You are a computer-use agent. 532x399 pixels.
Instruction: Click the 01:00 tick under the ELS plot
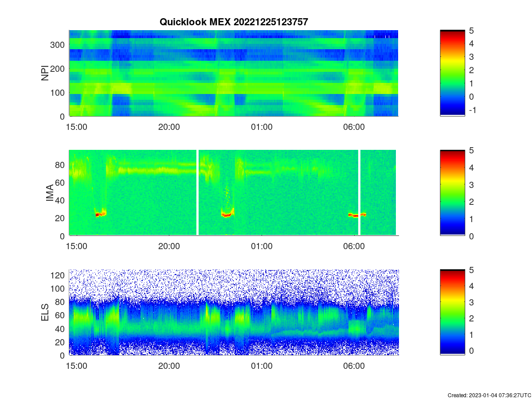262,366
